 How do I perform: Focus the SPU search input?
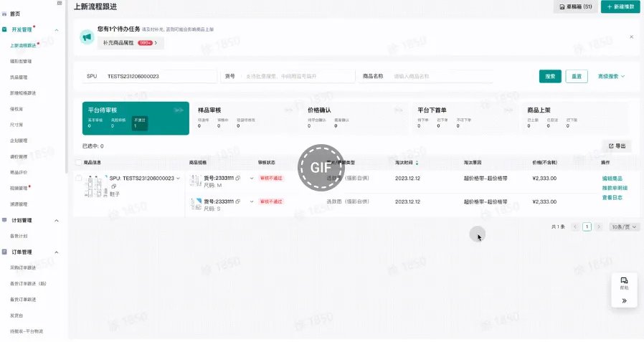149,77
